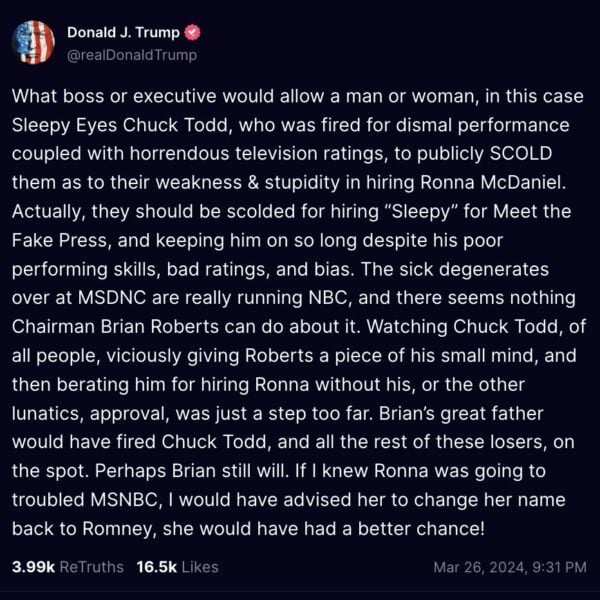View the 3.99k ReTruths count
Image resolution: width=600 pixels, height=600 pixels.
(x=33, y=567)
